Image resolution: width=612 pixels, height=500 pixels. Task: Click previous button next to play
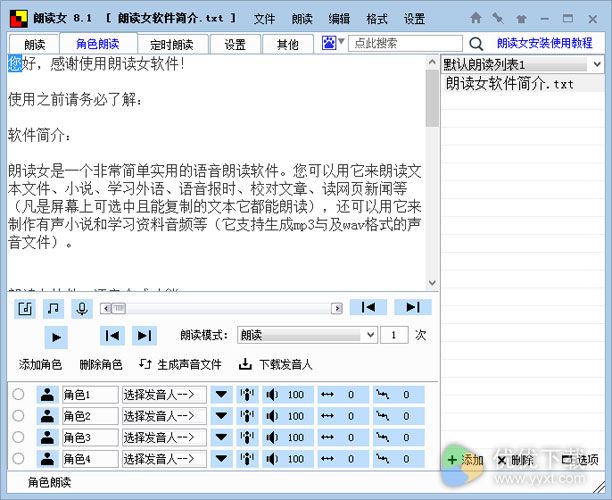(x=112, y=336)
